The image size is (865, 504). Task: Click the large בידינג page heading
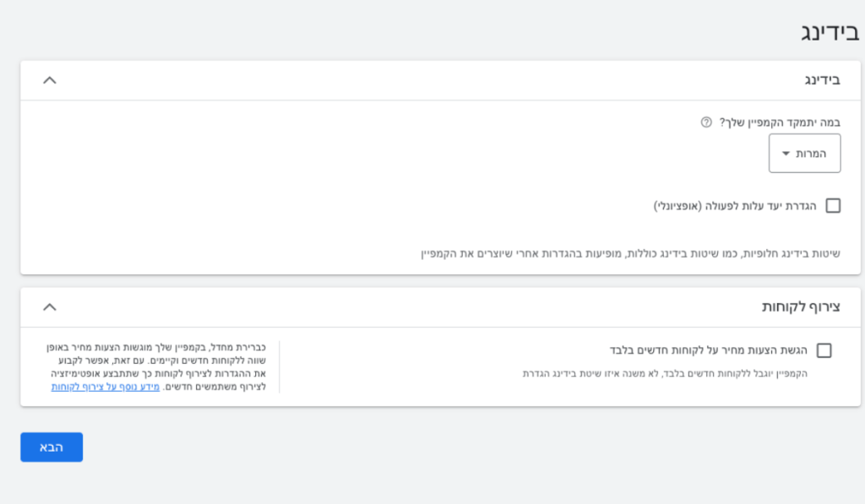click(830, 32)
